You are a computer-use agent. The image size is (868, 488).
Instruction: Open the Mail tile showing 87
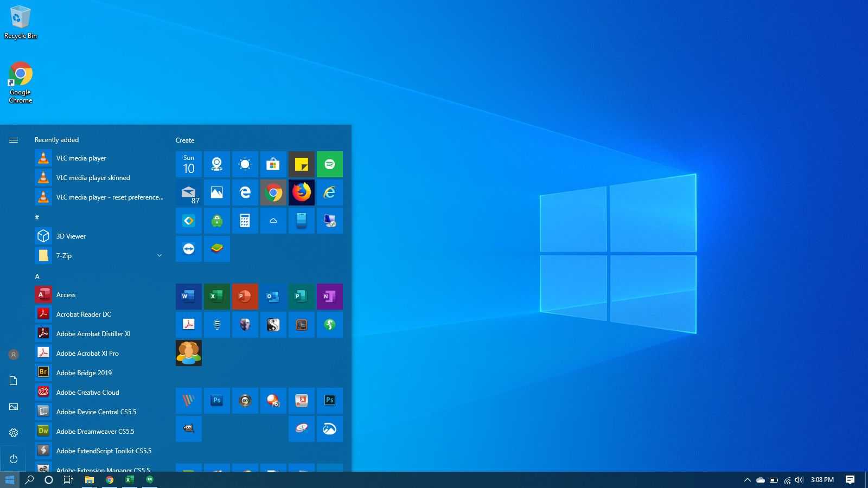189,192
